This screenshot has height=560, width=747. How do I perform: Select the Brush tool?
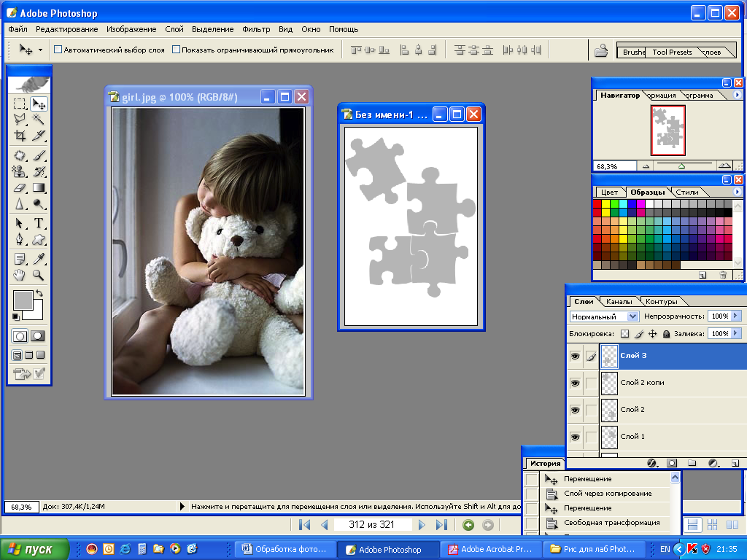click(x=39, y=155)
